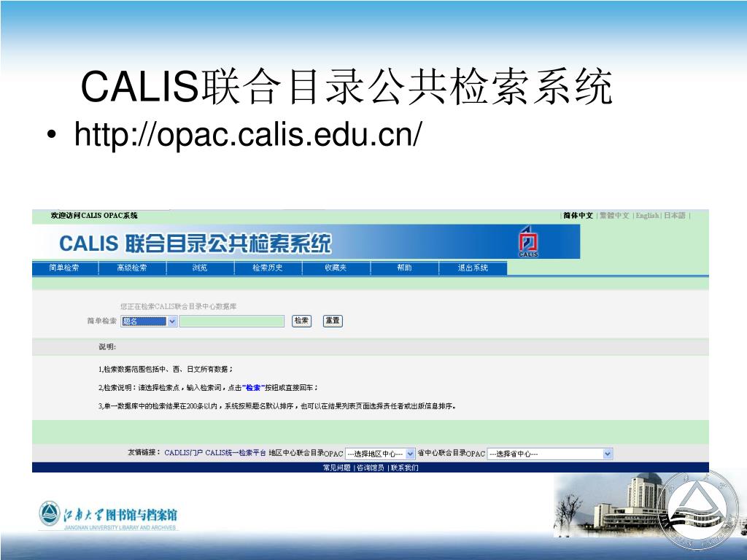This screenshot has width=747, height=560.
Task: Open the CALIS统一检索平台 link
Action: click(236, 453)
